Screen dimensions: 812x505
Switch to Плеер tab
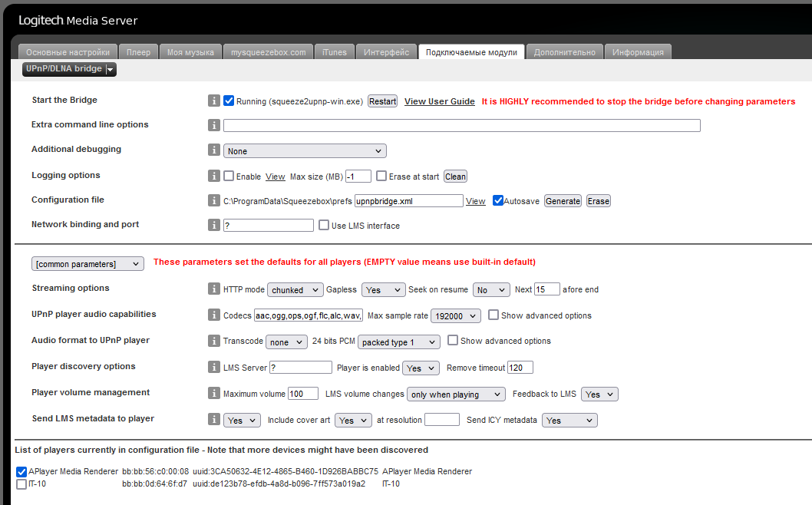point(138,51)
